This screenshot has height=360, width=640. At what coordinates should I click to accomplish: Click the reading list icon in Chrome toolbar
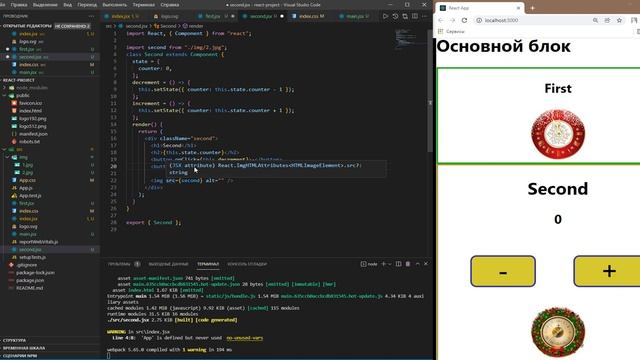coord(634,20)
